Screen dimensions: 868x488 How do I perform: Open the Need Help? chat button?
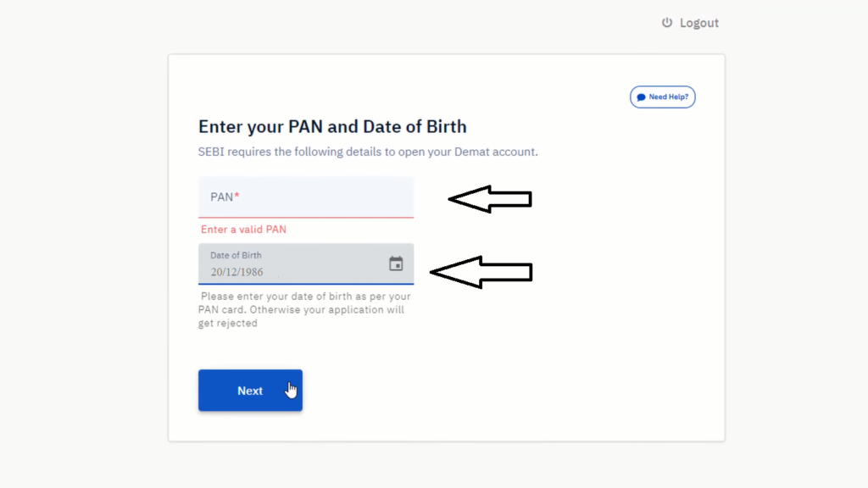(663, 97)
